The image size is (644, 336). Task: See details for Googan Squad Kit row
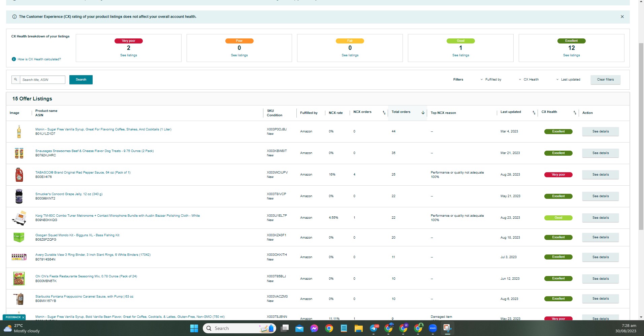coord(601,237)
